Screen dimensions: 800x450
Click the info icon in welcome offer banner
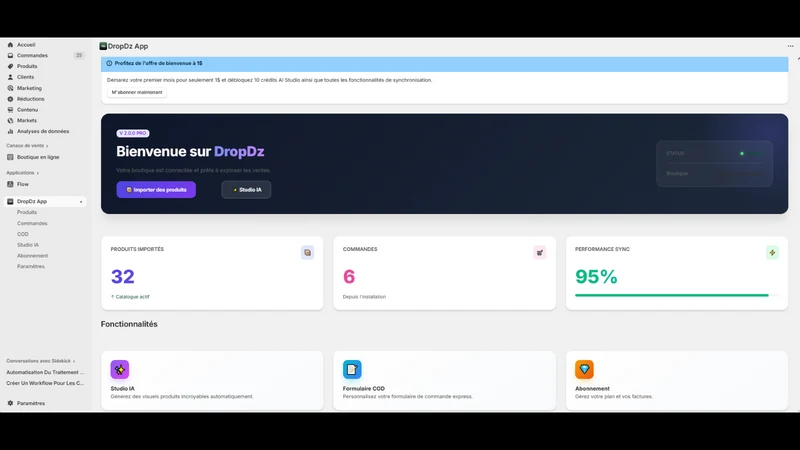click(x=109, y=63)
